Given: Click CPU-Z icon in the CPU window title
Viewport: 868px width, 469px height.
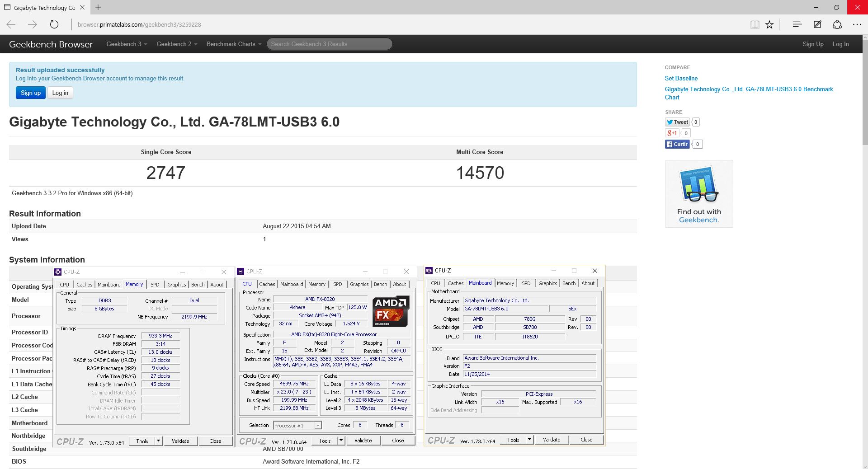Looking at the screenshot, I should pos(241,272).
